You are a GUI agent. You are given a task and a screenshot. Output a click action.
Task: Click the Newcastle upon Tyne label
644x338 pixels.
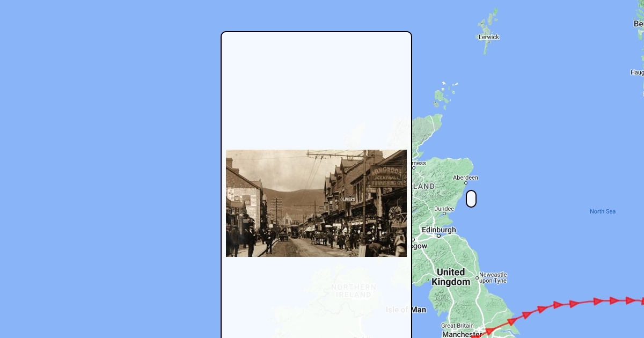click(493, 277)
